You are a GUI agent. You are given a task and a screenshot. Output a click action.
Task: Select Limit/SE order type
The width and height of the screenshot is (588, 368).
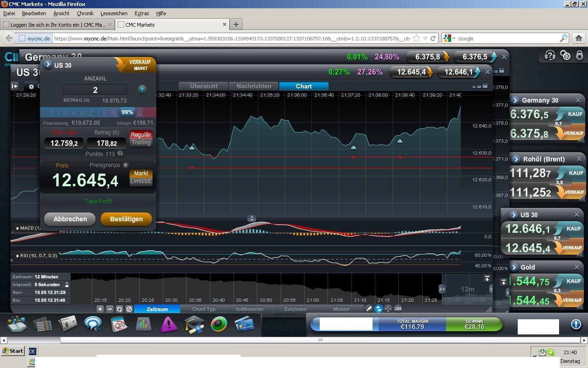[x=141, y=181]
